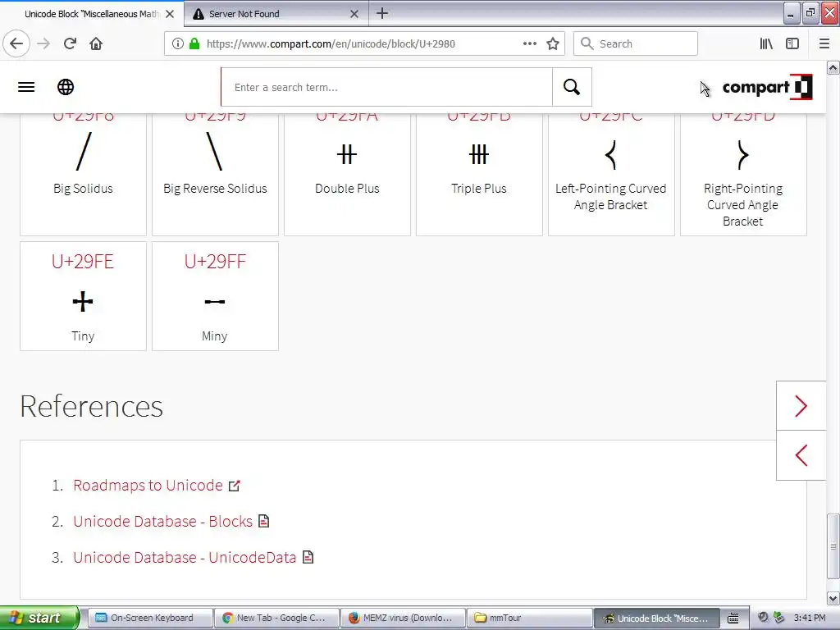Close the Server Not Found tab
840x630 pixels.
[354, 14]
